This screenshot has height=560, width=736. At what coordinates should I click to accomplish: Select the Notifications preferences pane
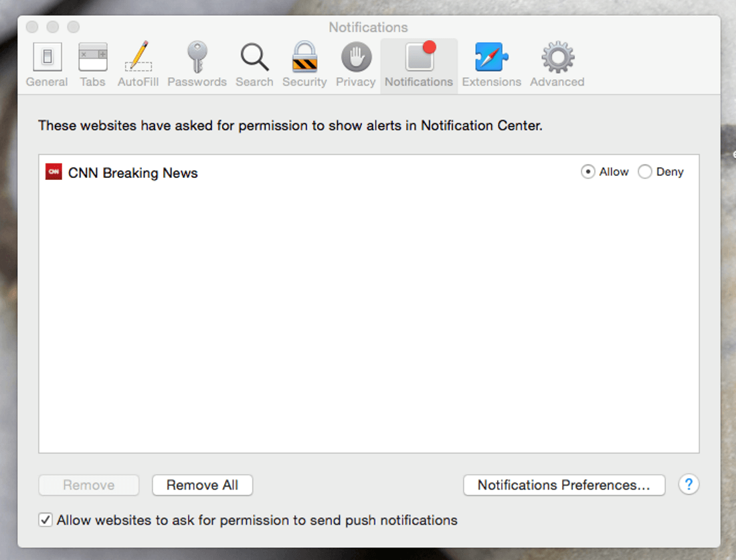pos(419,66)
